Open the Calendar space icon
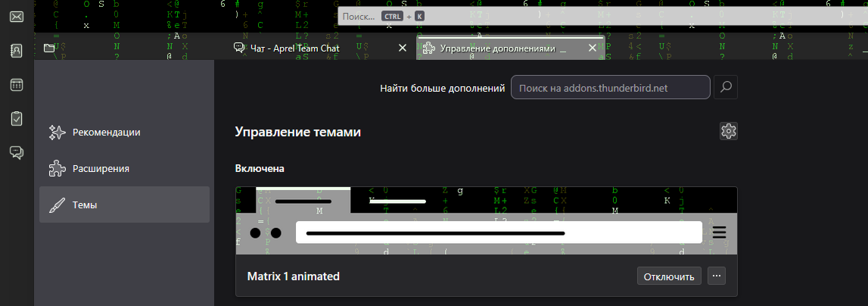This screenshot has width=868, height=306. point(17,85)
